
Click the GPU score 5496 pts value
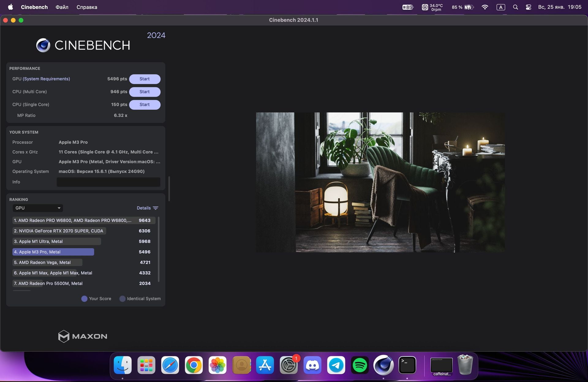coord(117,79)
